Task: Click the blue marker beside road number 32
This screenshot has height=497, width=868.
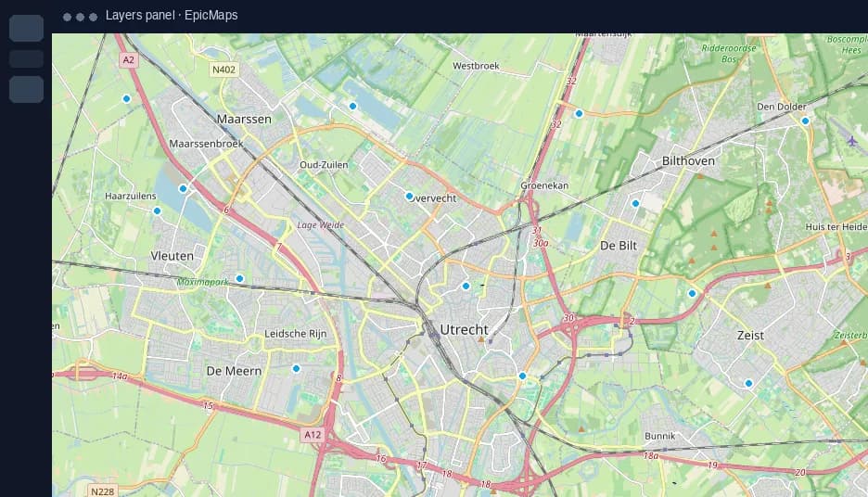Action: tap(579, 113)
